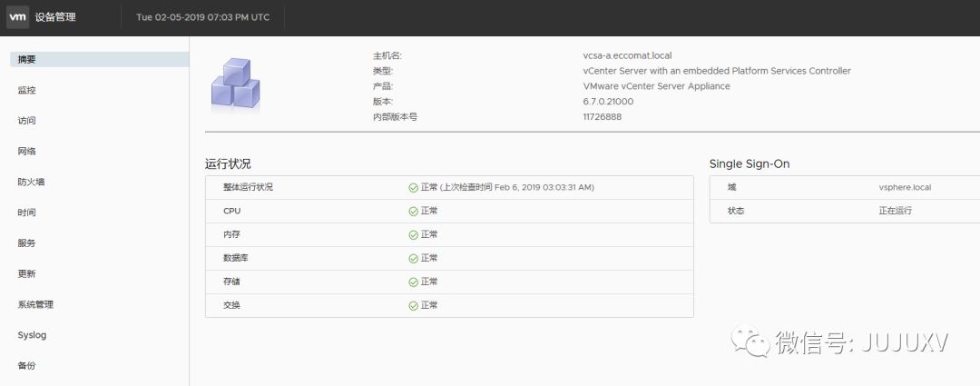Viewport: 980px width, 386px height.
Task: Click the date and time in header
Action: (x=203, y=17)
